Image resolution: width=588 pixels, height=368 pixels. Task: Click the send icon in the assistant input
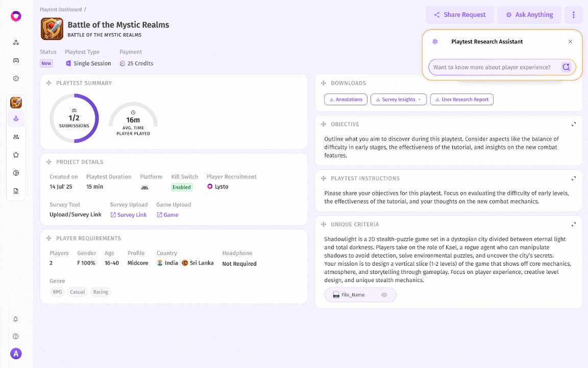point(567,66)
